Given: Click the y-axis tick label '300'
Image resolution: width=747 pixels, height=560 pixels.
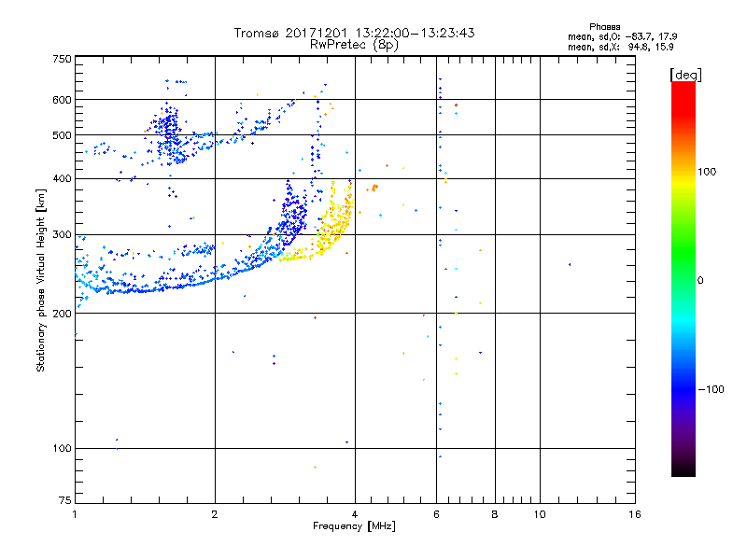Looking at the screenshot, I should tap(62, 234).
